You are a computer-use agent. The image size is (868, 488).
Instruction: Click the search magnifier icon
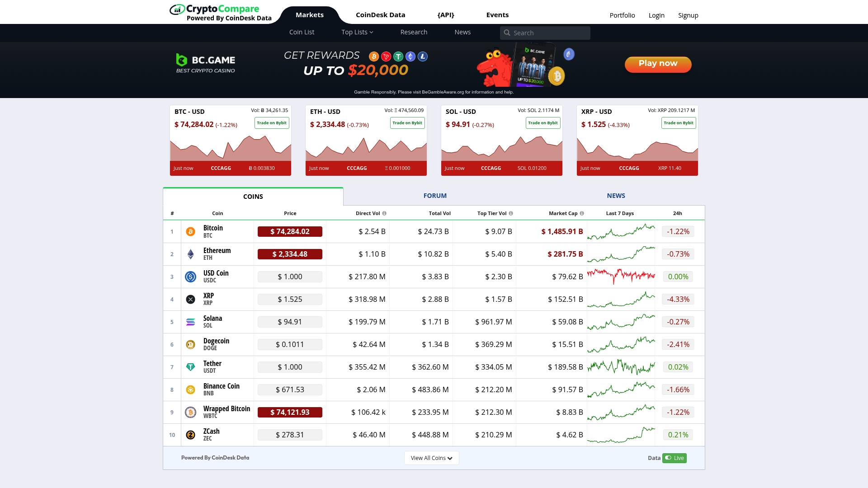click(x=507, y=33)
